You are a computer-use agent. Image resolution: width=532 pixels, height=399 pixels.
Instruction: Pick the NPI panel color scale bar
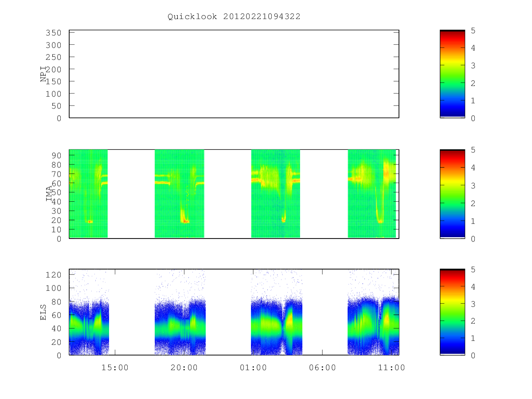(x=452, y=74)
